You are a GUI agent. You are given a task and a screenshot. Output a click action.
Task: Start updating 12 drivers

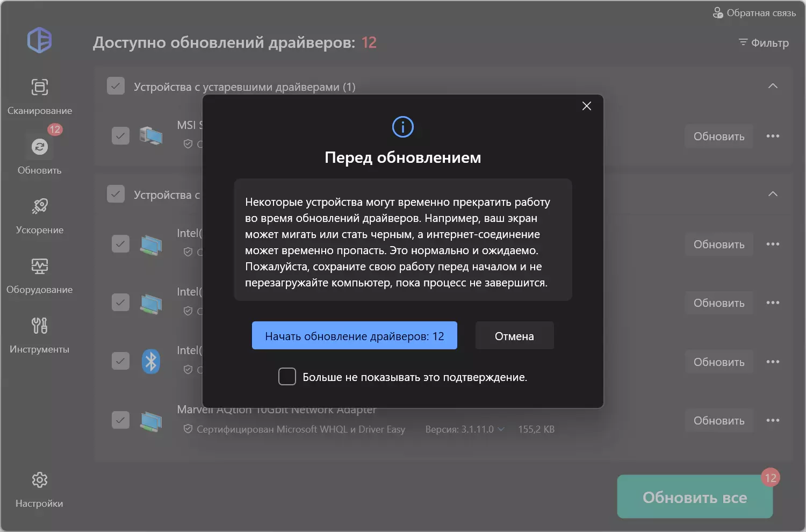click(355, 336)
